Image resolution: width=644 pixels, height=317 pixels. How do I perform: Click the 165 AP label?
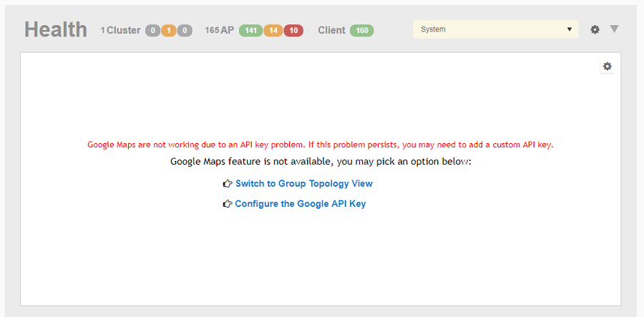[x=219, y=31]
